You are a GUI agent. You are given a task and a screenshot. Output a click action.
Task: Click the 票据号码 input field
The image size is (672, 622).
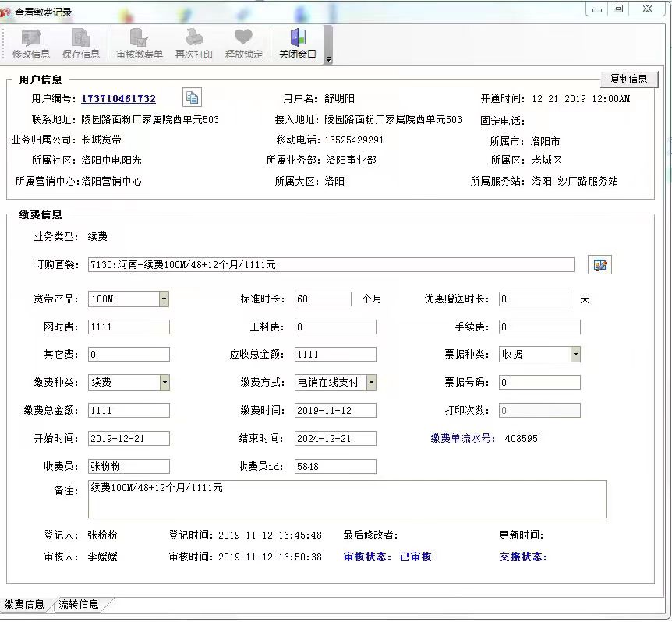tap(539, 382)
